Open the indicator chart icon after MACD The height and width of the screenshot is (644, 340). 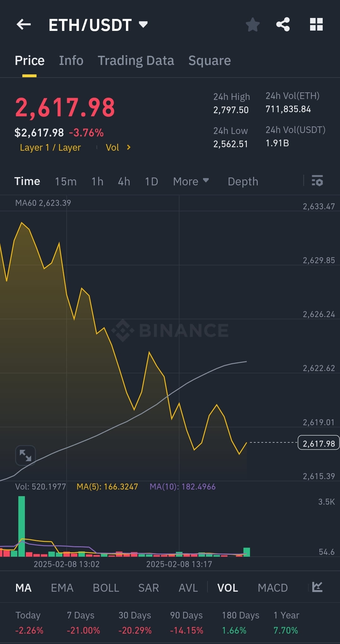(317, 587)
